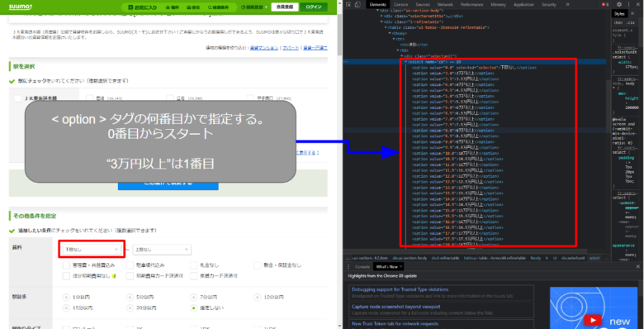
Task: Close the bottom DevTools drawer
Action: 638,266
